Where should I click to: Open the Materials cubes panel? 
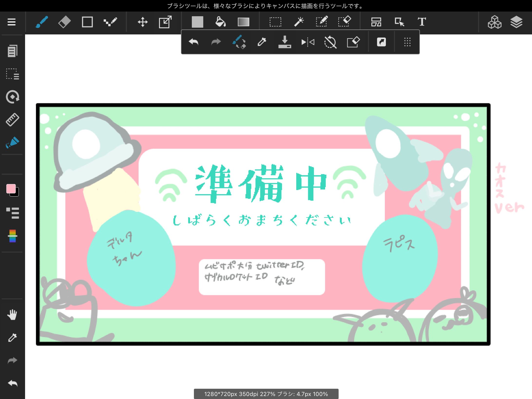coord(494,22)
